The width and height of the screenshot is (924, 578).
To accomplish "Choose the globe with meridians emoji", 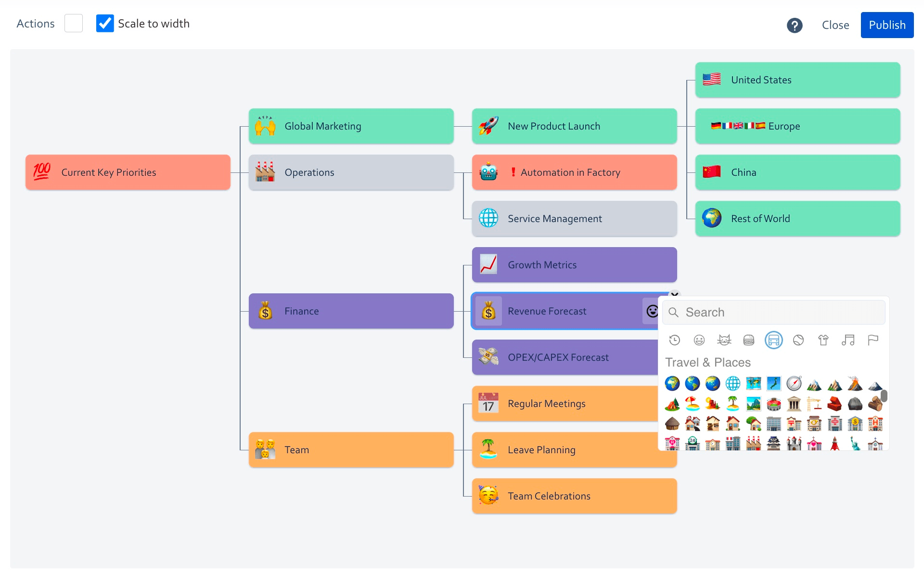I will [x=733, y=384].
